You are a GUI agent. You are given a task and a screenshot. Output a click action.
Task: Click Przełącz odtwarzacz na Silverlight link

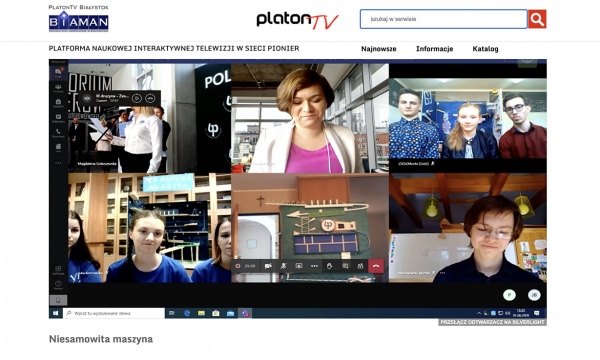pos(492,322)
